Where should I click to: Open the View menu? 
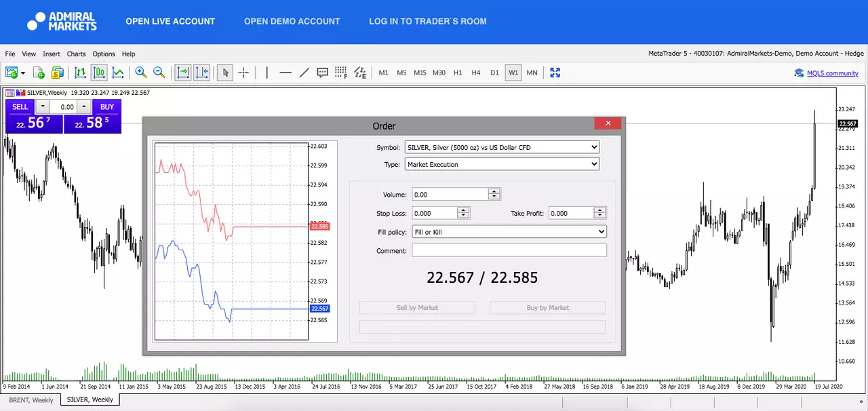pos(29,54)
